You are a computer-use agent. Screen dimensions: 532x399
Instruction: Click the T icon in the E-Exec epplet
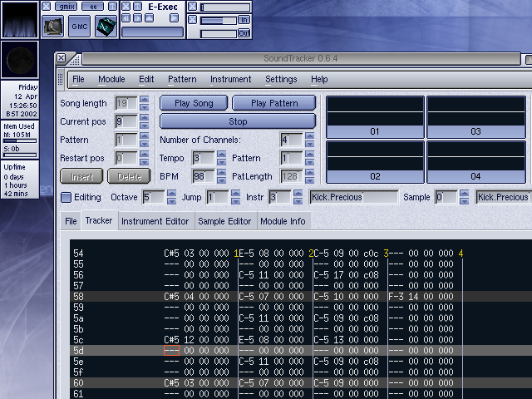(137, 6)
